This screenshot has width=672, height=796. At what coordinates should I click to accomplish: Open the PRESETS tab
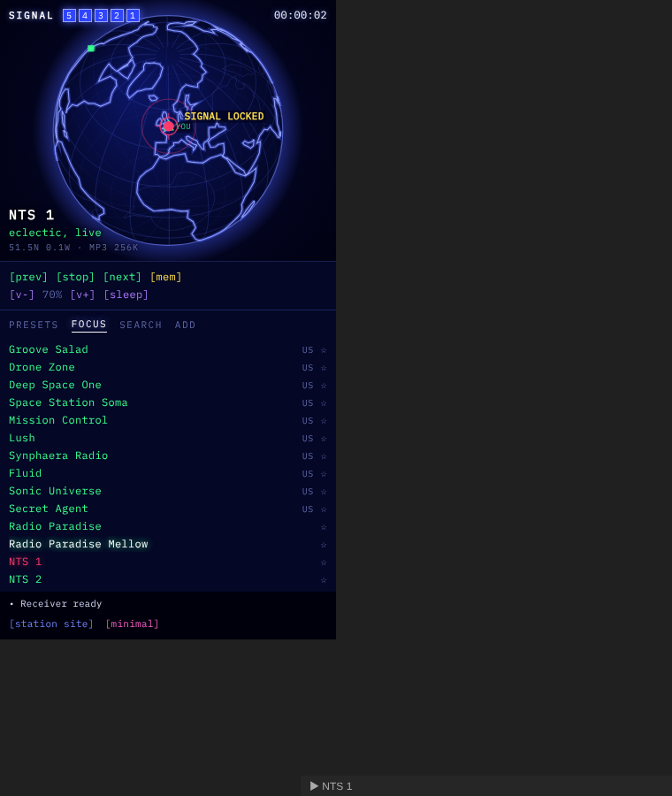pos(34,325)
